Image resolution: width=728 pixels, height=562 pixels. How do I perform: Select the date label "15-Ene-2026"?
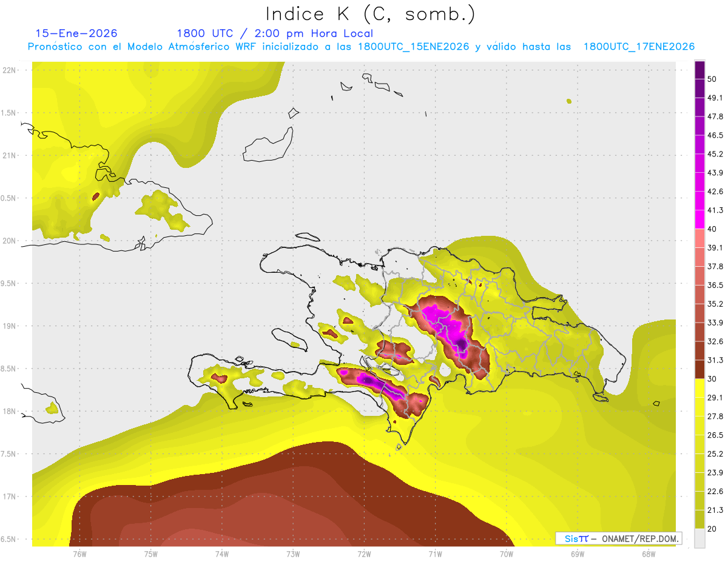[77, 33]
